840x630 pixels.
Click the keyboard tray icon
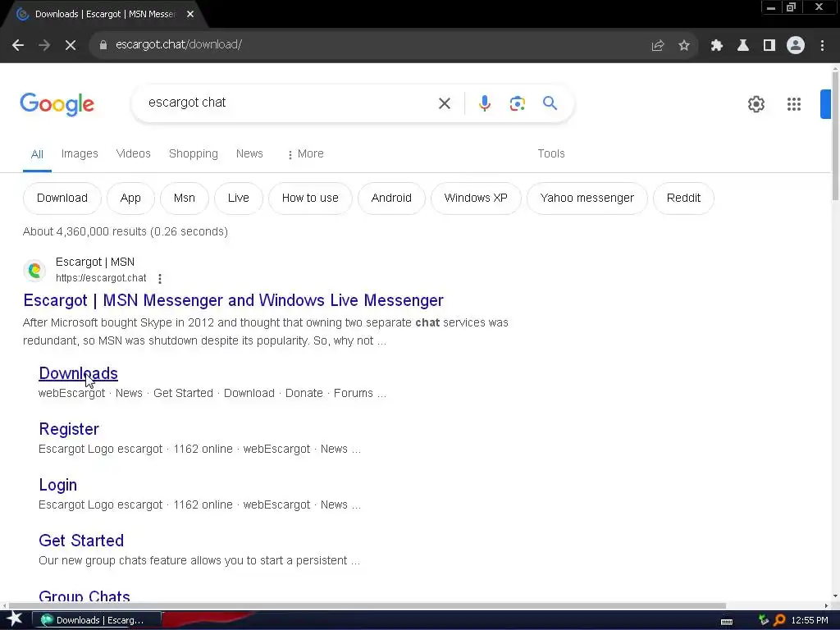[727, 622]
